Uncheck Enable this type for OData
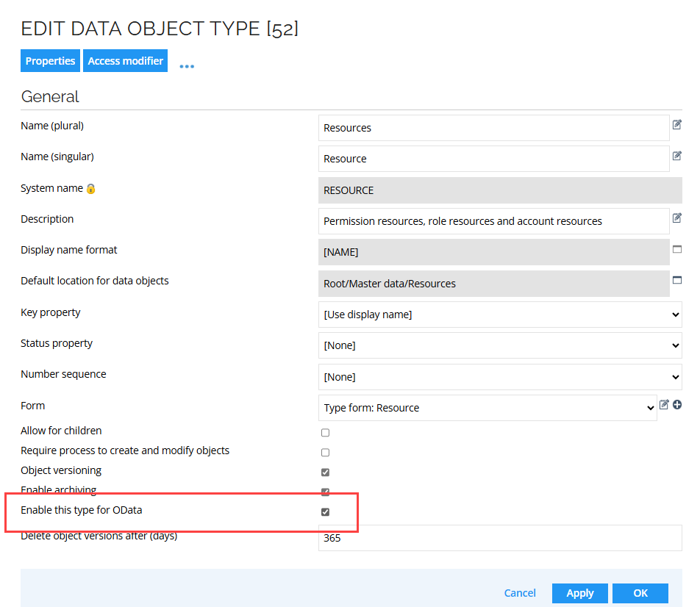This screenshot has width=700, height=607. pyautogui.click(x=325, y=512)
